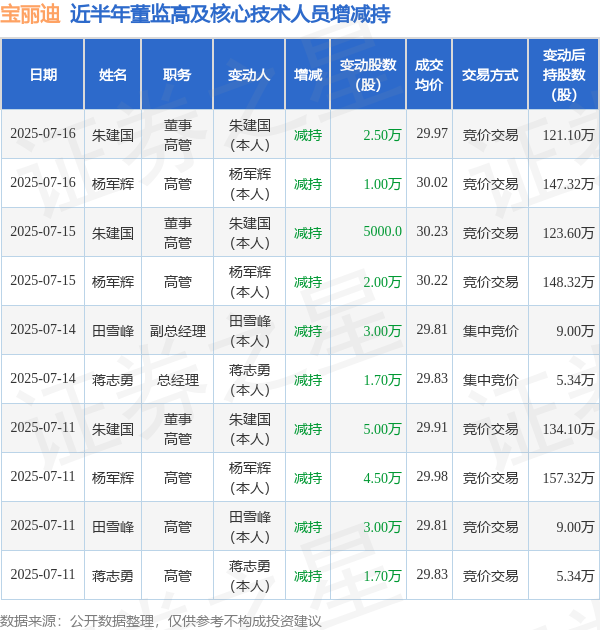Click the 副总经理 position cell
600x630 pixels.
(178, 331)
